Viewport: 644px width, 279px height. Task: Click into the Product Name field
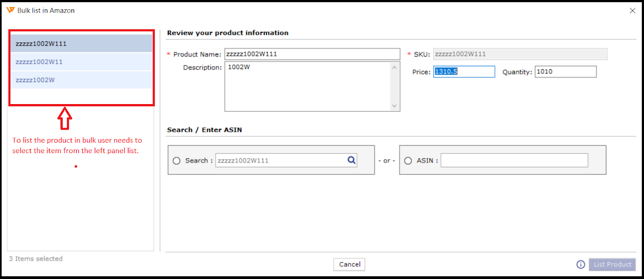[312, 54]
